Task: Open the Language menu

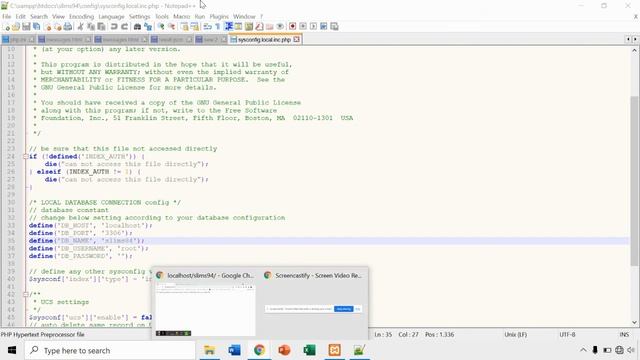Action: tap(111, 16)
